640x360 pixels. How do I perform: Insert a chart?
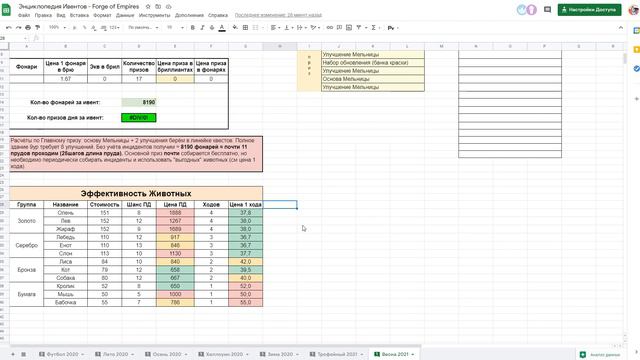pos(349,28)
